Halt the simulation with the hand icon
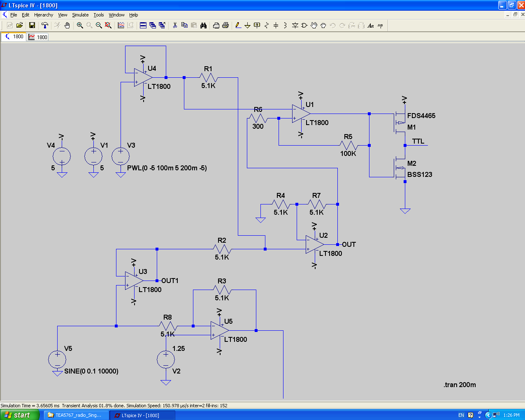Image resolution: width=525 pixels, height=420 pixels. (67, 26)
